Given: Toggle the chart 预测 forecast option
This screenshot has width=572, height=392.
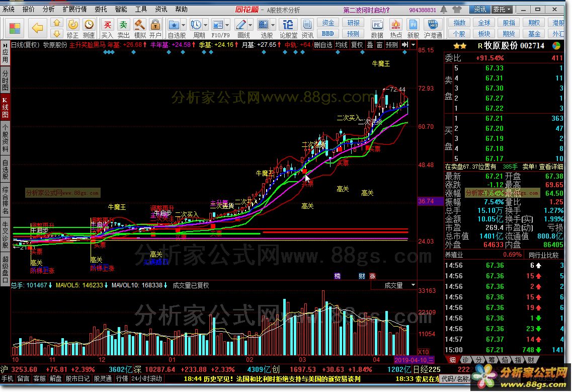Looking at the screenshot, I should click(x=392, y=45).
